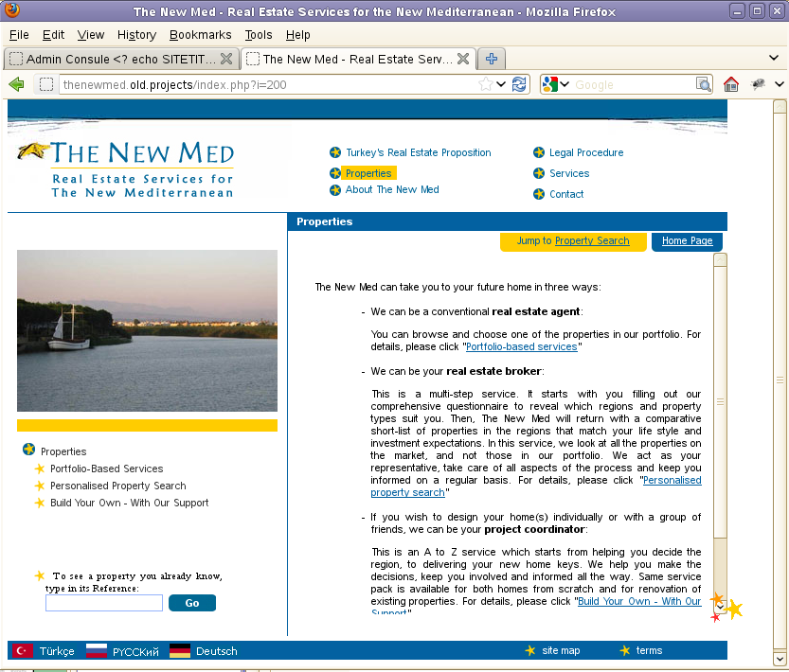This screenshot has width=789, height=672.
Task: Click the Google search input field
Action: (x=632, y=84)
